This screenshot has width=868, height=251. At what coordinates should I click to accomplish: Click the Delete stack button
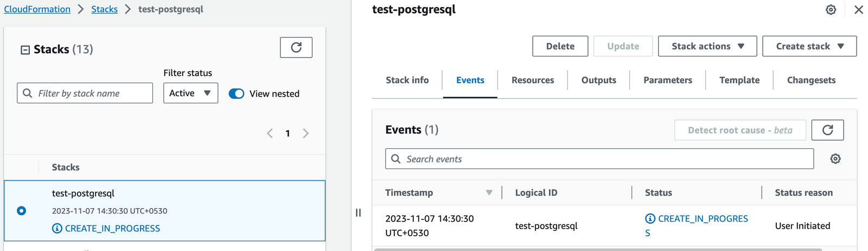560,46
